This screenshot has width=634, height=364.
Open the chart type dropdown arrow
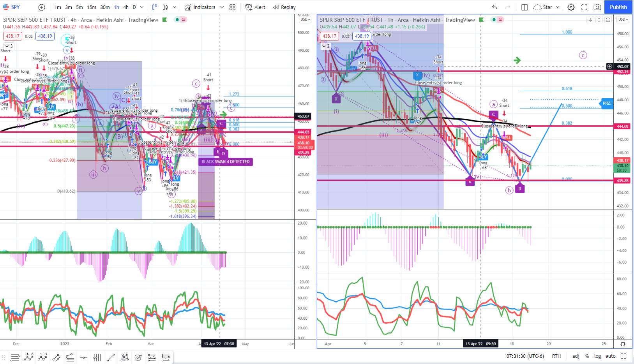pos(175,7)
